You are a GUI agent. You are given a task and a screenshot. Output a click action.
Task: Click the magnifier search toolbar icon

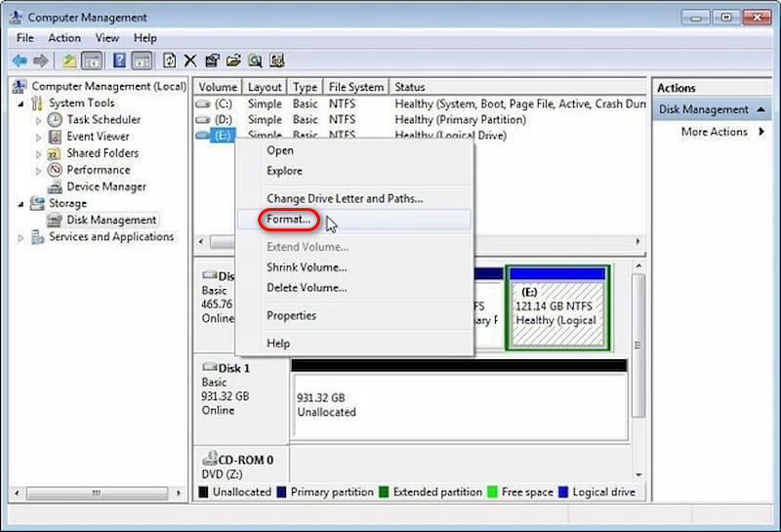pos(256,61)
